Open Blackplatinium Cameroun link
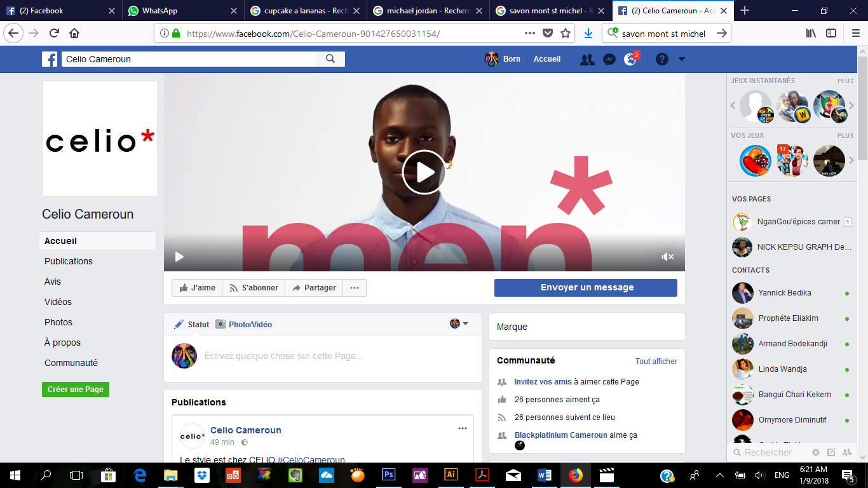 [x=561, y=435]
